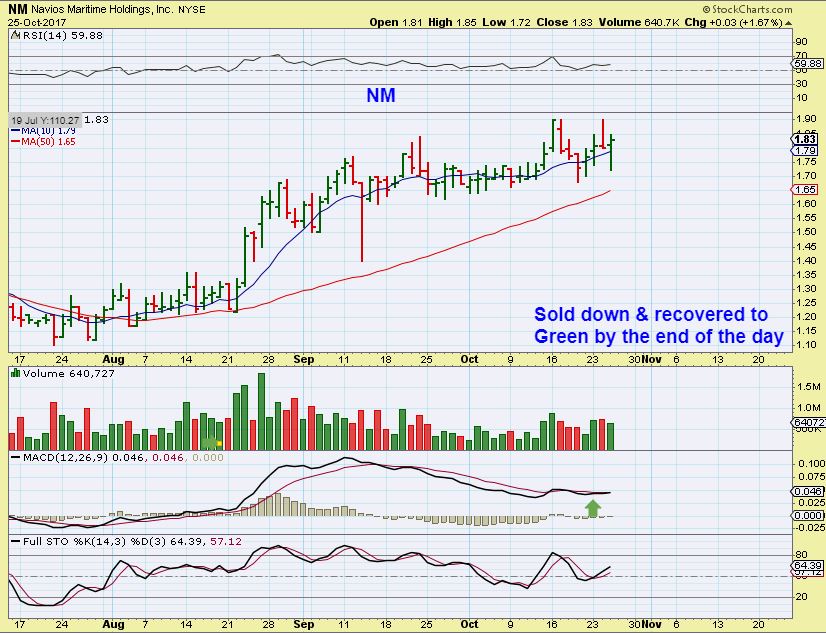Click the NYSE exchange label

click(x=192, y=9)
